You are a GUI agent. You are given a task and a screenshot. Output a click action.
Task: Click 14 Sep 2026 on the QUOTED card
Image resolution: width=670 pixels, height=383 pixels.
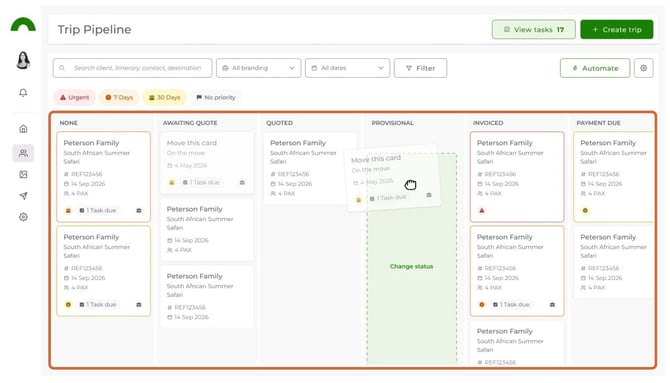coord(291,184)
